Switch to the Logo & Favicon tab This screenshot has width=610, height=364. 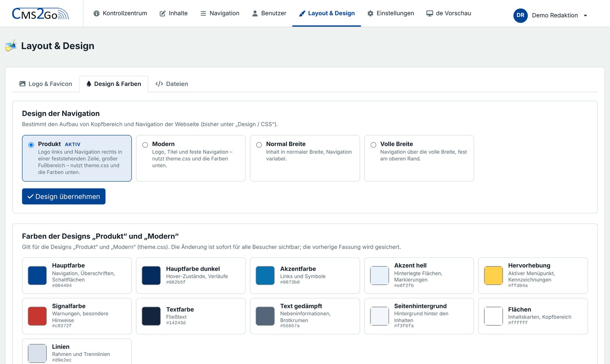pos(46,84)
